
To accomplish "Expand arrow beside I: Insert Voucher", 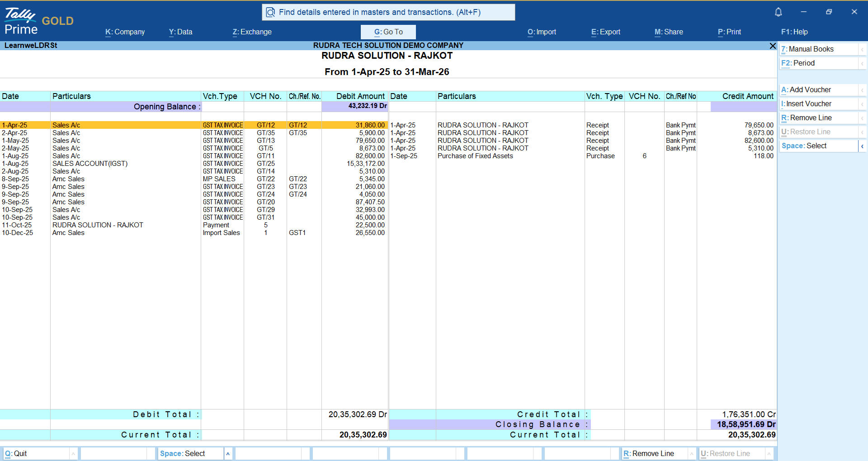I will (862, 104).
